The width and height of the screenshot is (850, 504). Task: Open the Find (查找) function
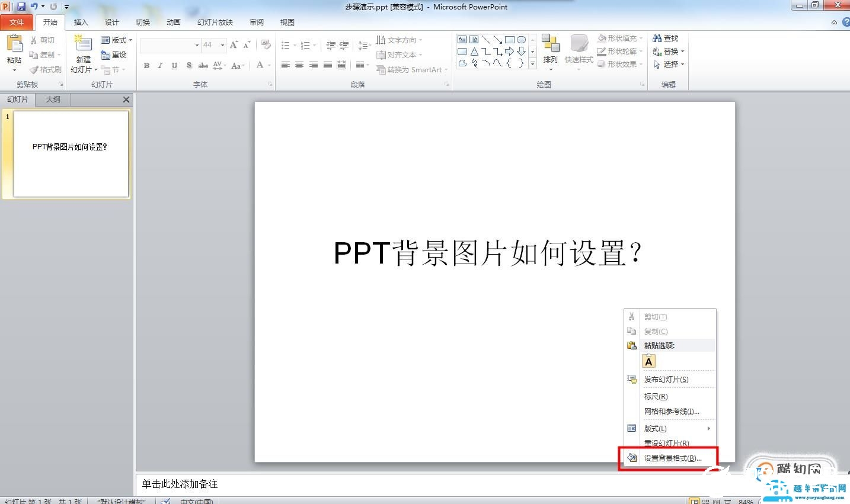[665, 37]
